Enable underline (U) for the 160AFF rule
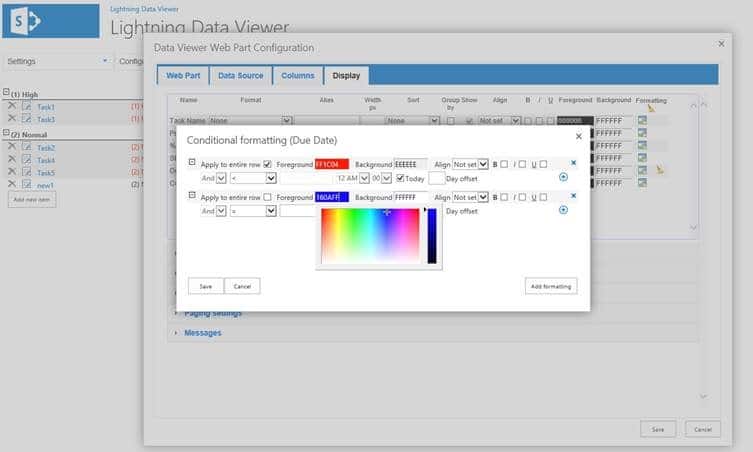The width and height of the screenshot is (753, 452). pos(543,197)
